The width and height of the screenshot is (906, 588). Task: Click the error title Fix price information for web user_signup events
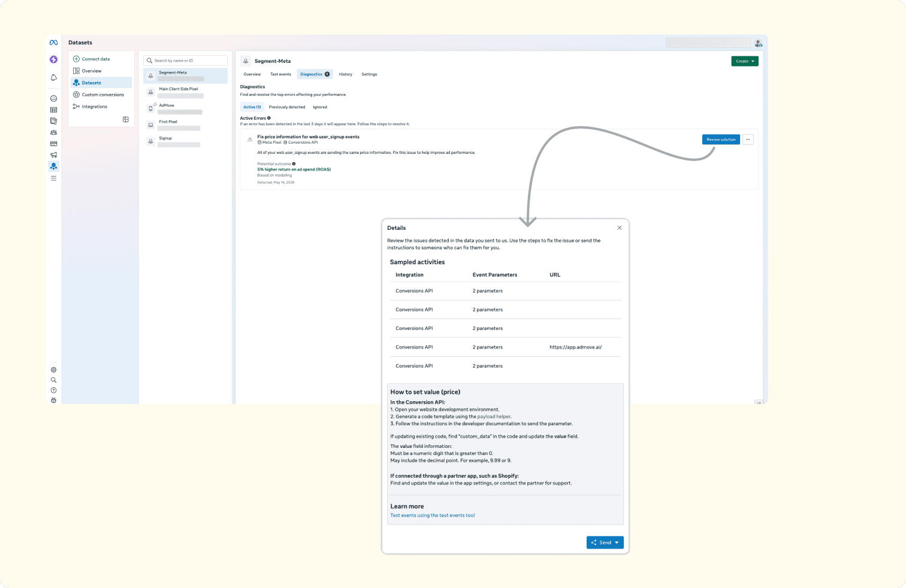click(309, 137)
